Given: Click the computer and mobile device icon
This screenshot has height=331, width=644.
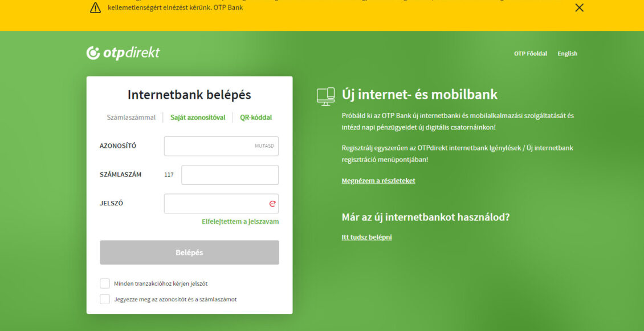Looking at the screenshot, I should pyautogui.click(x=325, y=96).
